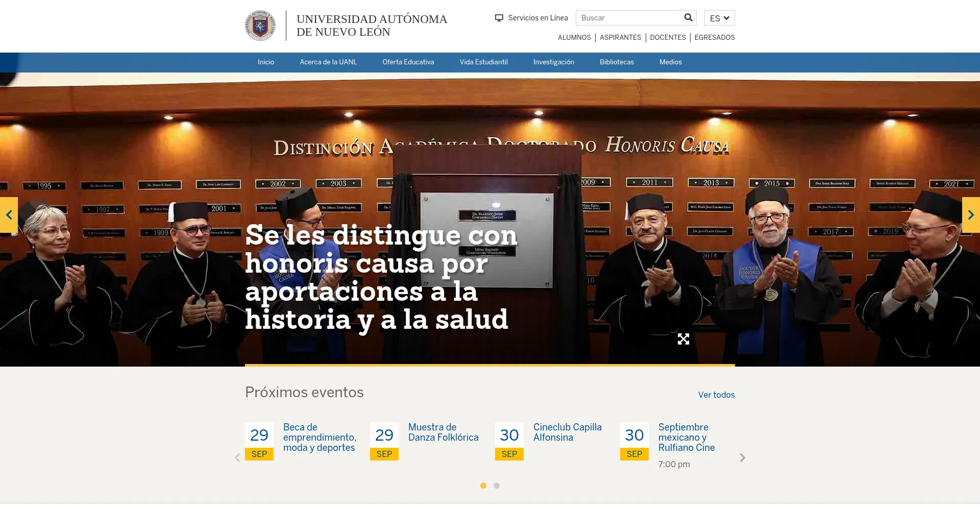Click the Servicios en Línea monitor icon

click(499, 18)
